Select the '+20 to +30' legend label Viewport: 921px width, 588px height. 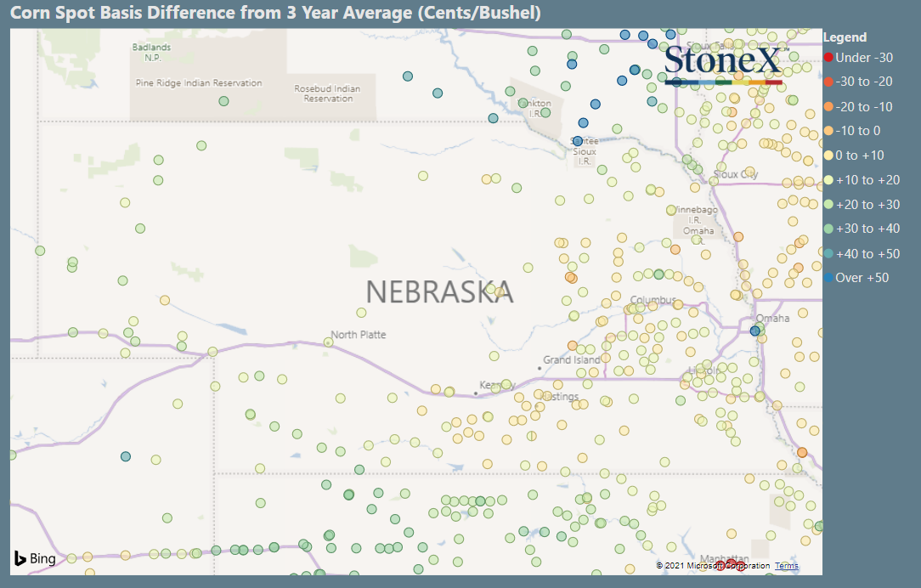(868, 205)
